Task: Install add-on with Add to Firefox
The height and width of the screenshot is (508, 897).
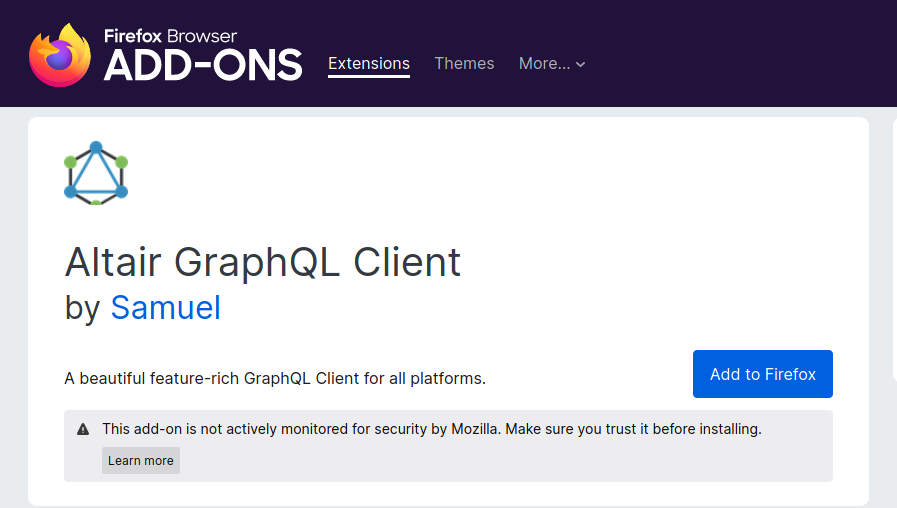Action: pyautogui.click(x=763, y=374)
